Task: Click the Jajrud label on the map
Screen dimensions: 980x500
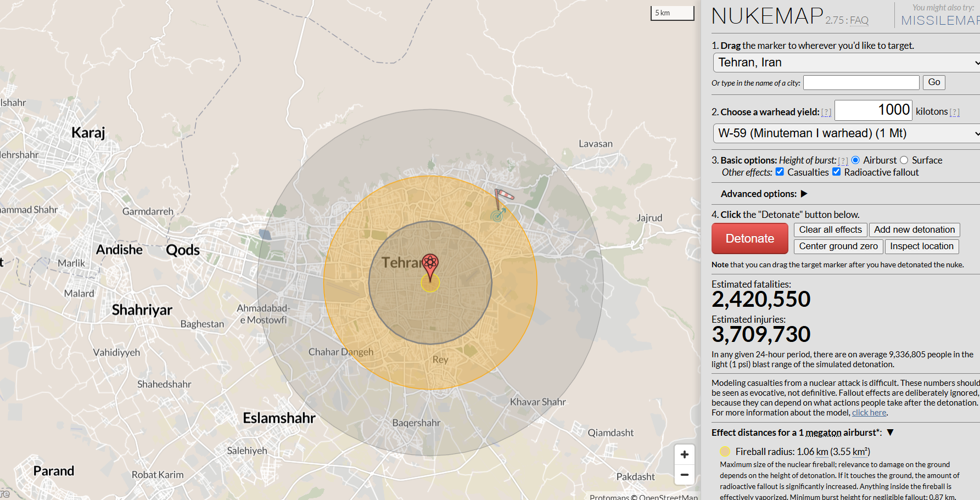Action: pyautogui.click(x=649, y=218)
